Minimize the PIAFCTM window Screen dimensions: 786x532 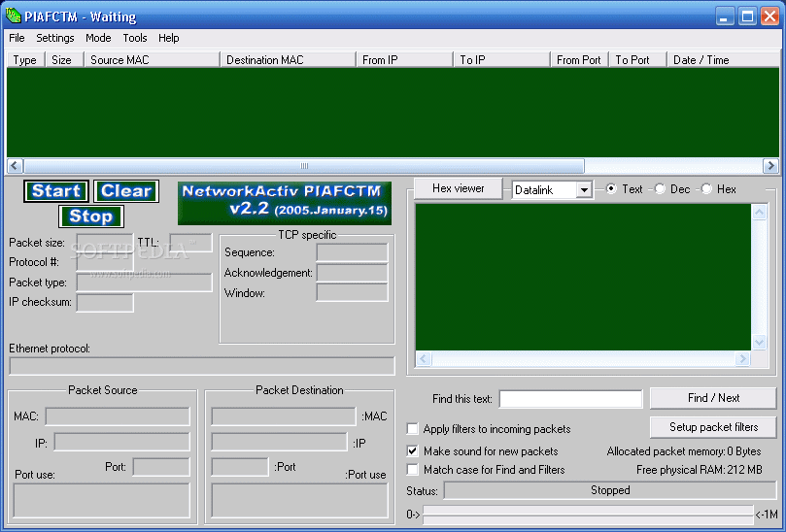(724, 17)
